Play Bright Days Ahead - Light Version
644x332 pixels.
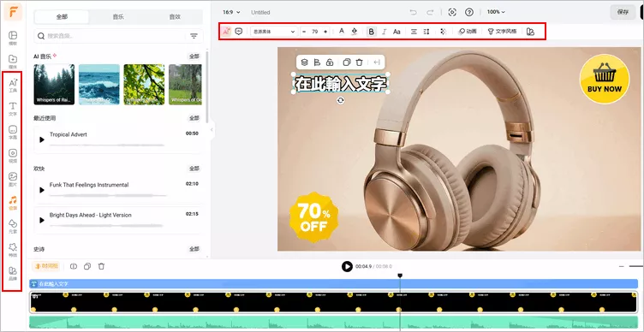tap(42, 221)
